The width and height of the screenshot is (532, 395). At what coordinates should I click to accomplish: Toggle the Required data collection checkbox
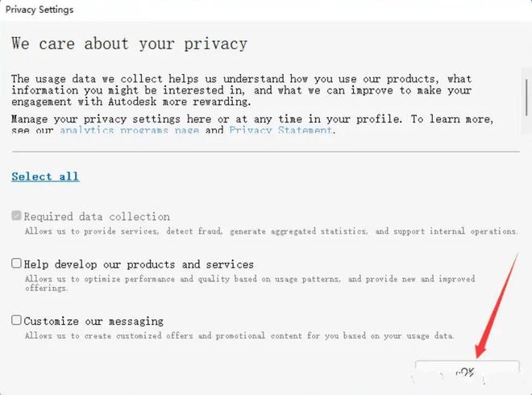click(x=16, y=216)
